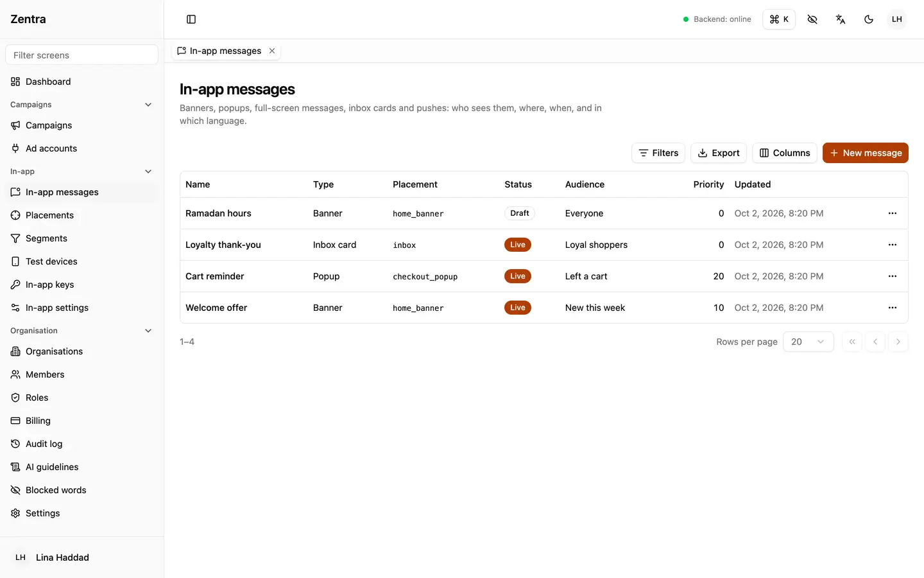Open Organisations screen
The width and height of the screenshot is (924, 578).
pyautogui.click(x=82, y=351)
